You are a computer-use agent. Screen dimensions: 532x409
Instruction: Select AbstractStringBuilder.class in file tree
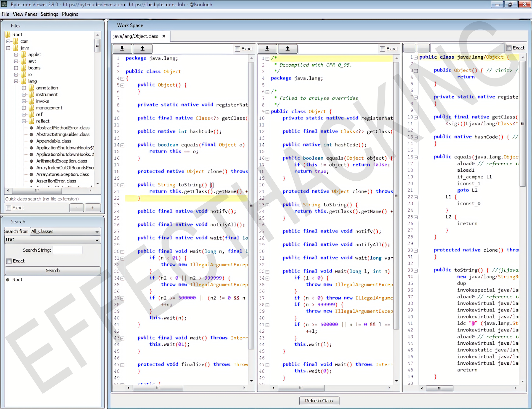point(63,134)
